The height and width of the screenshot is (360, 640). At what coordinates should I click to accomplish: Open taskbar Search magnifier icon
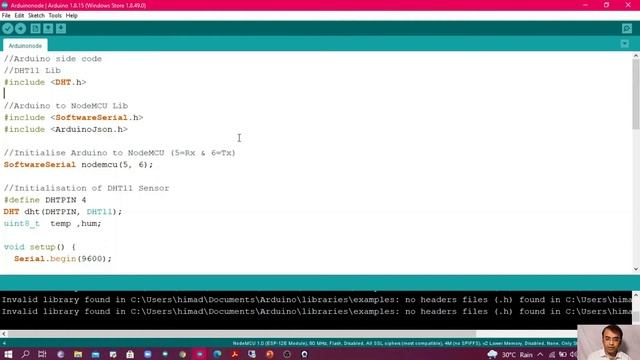25,354
